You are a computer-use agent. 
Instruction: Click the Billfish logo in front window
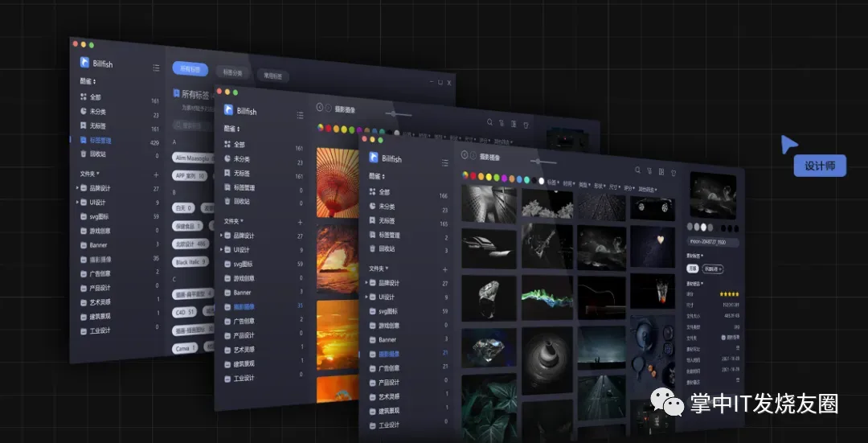coord(374,157)
